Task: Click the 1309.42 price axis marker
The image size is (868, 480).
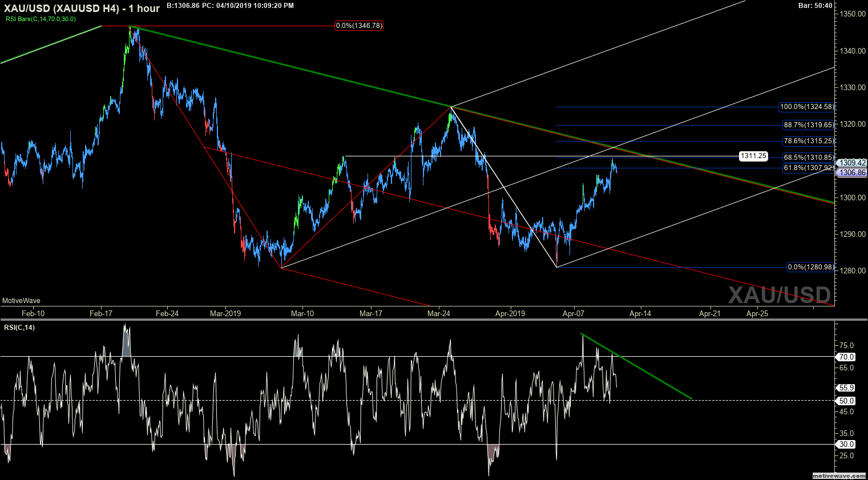Action: (x=853, y=163)
